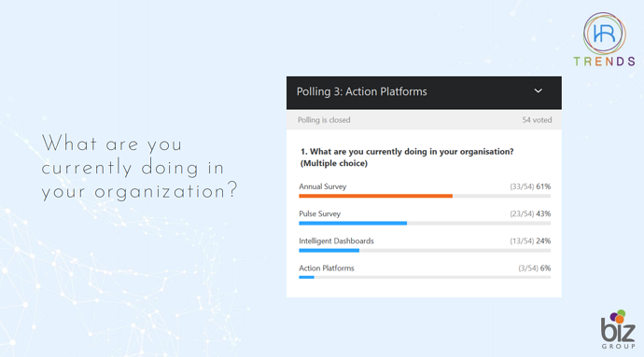
Task: Click the Action Platforms short blue bar
Action: [306, 278]
